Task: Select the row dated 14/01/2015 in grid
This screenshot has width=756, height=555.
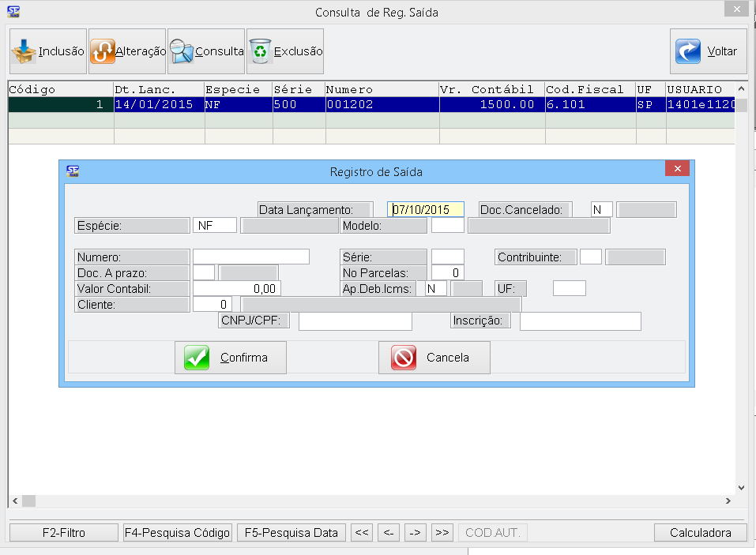Action: pyautogui.click(x=158, y=104)
